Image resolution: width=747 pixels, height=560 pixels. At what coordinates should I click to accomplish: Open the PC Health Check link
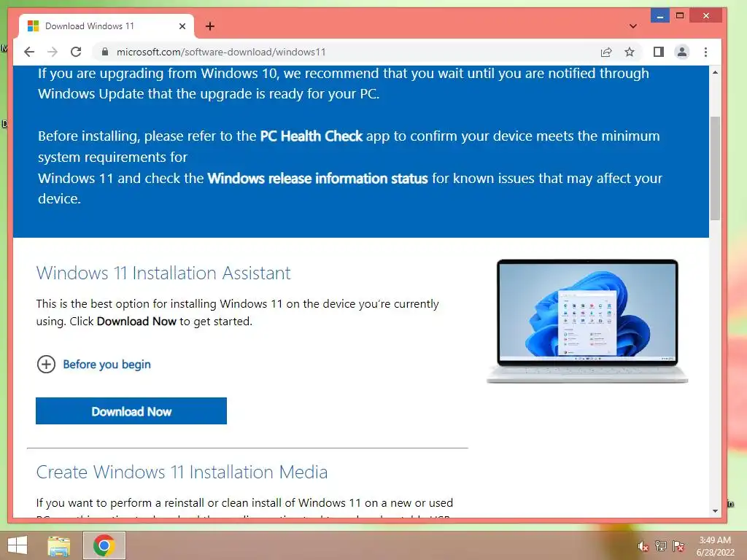pos(311,136)
